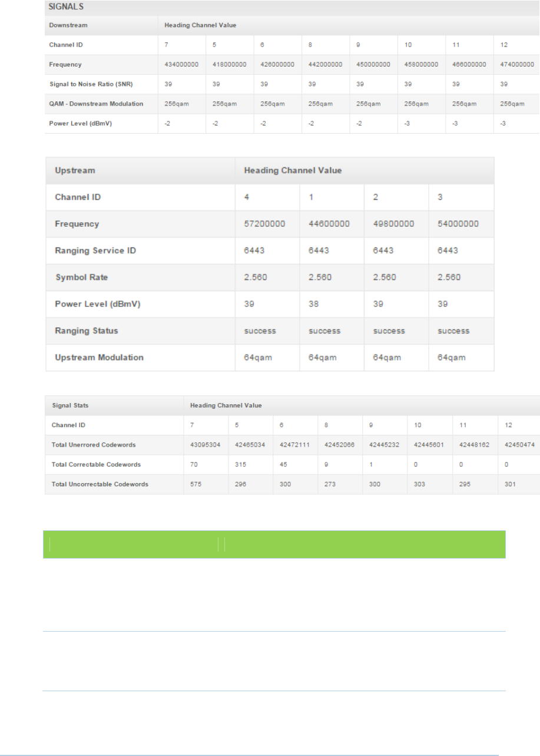This screenshot has width=540, height=756.
Task: Click unerrored codewords value 42445232
Action: point(385,444)
